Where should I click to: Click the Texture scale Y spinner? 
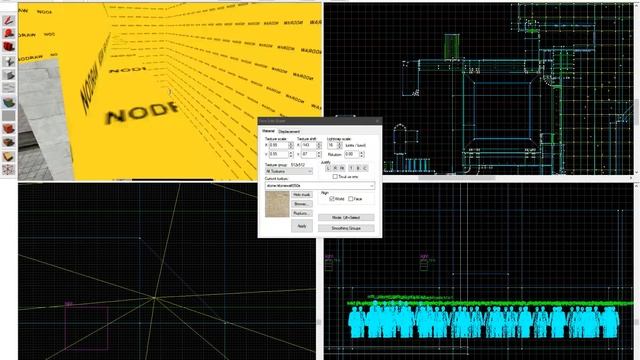tap(291, 154)
